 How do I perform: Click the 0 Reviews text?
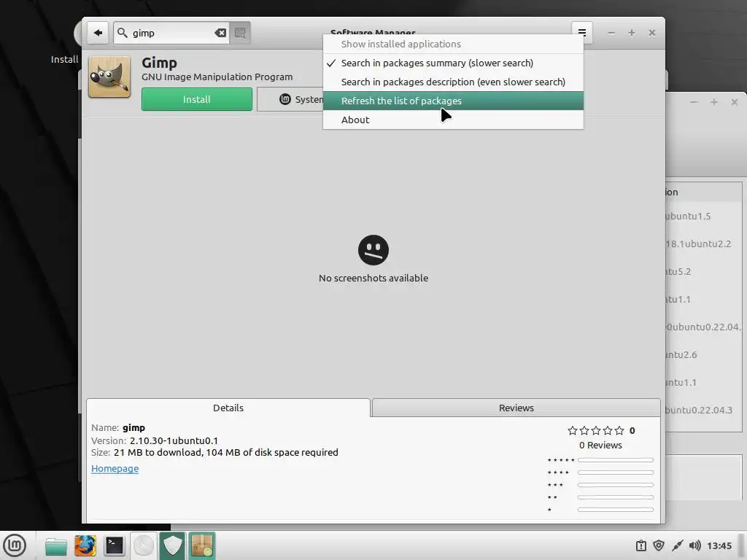pyautogui.click(x=600, y=446)
